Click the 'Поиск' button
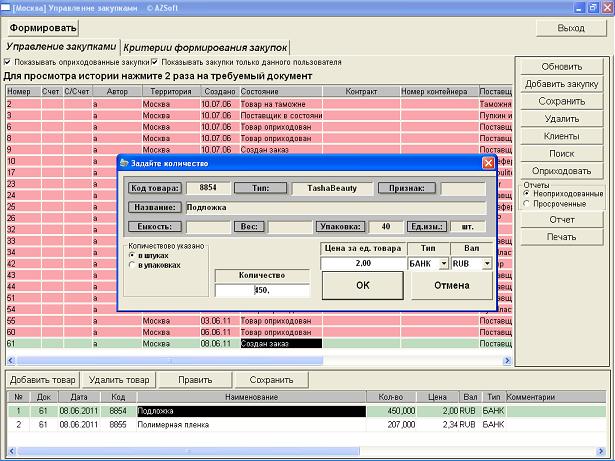Image resolution: width=615 pixels, height=461 pixels. coord(562,153)
